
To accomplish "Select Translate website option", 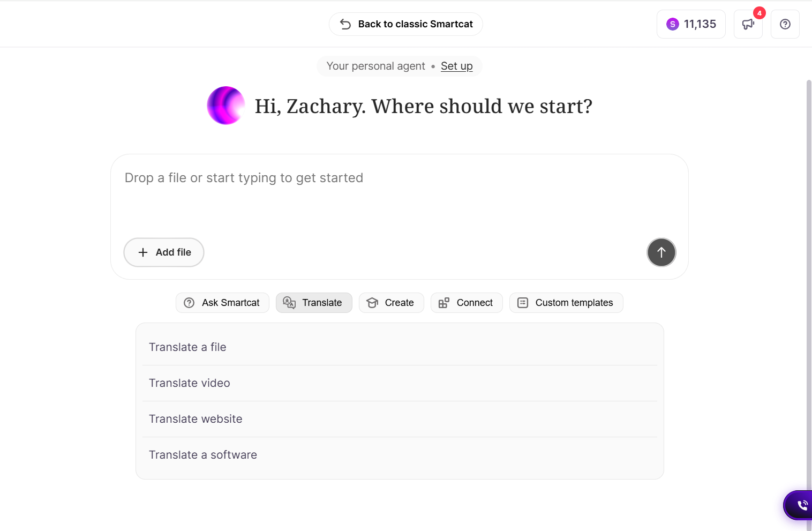I will click(x=400, y=419).
